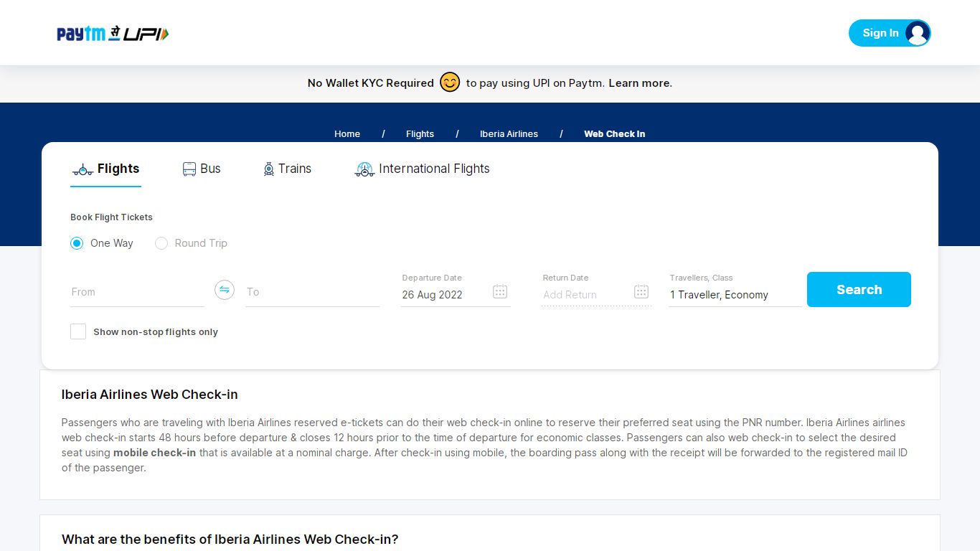Click the Book Flight Tickets label
The height and width of the screenshot is (551, 980).
tap(111, 217)
